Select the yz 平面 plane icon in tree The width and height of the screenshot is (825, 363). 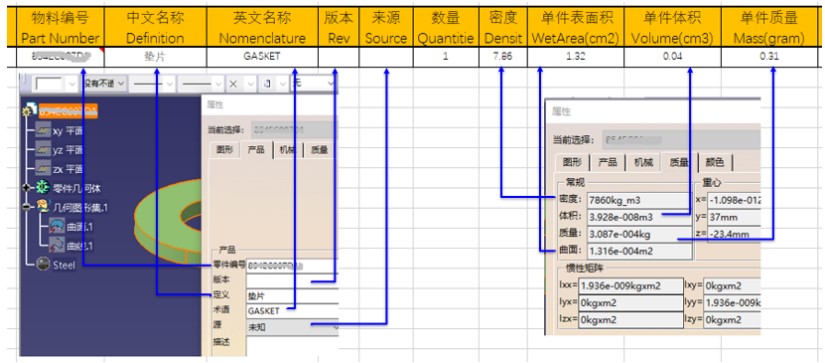click(x=43, y=150)
